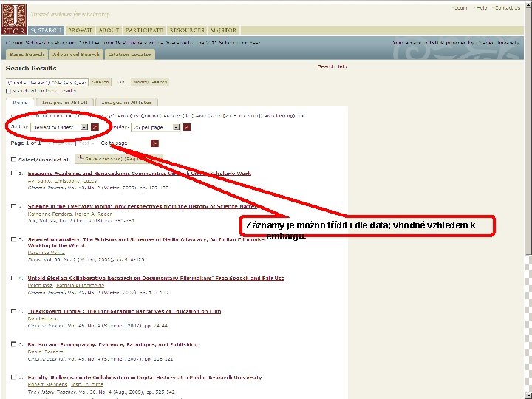Click the Login link

pos(461,8)
